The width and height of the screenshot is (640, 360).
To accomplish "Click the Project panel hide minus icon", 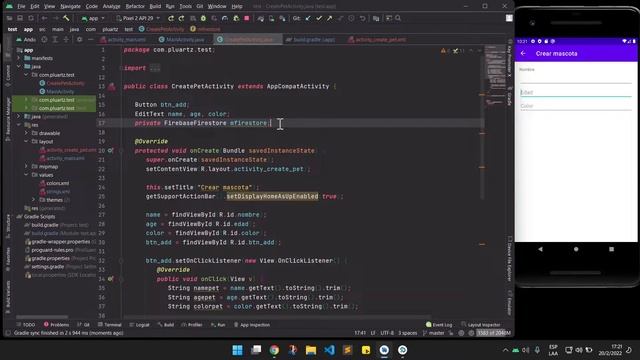I will 91,40.
